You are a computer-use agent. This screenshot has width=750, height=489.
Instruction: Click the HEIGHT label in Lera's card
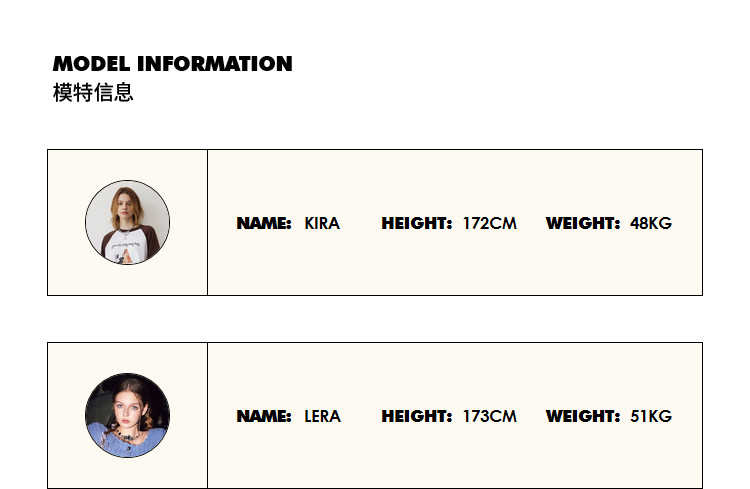(416, 416)
